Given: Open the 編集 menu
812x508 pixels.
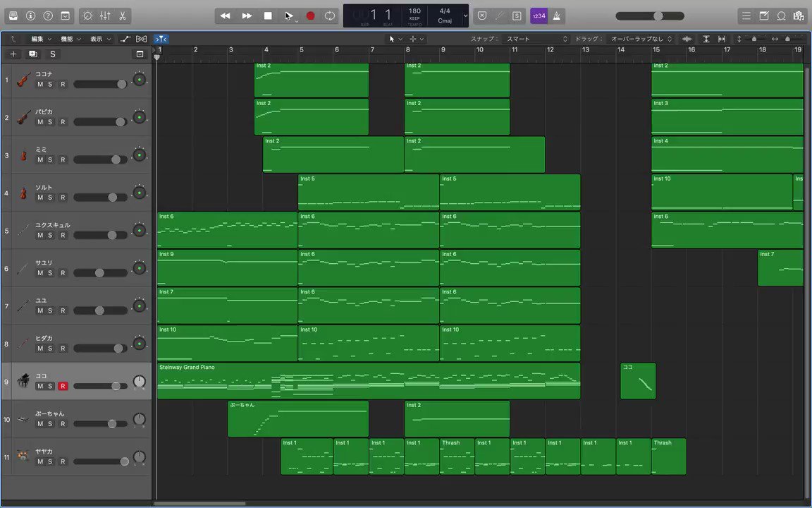Looking at the screenshot, I should (41, 39).
